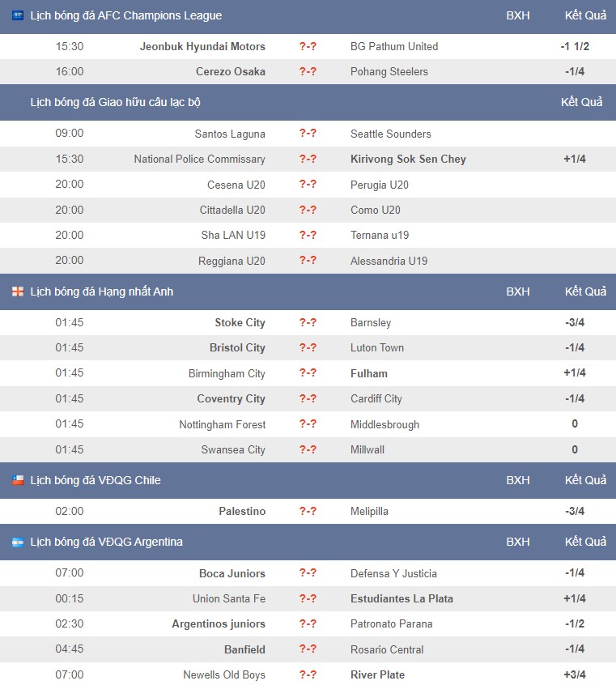Click the AFC Champions League logo icon

pos(18,15)
